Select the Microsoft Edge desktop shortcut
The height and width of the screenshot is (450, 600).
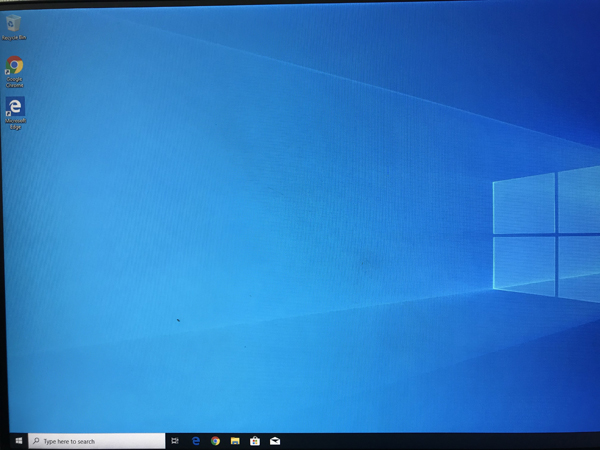15,113
